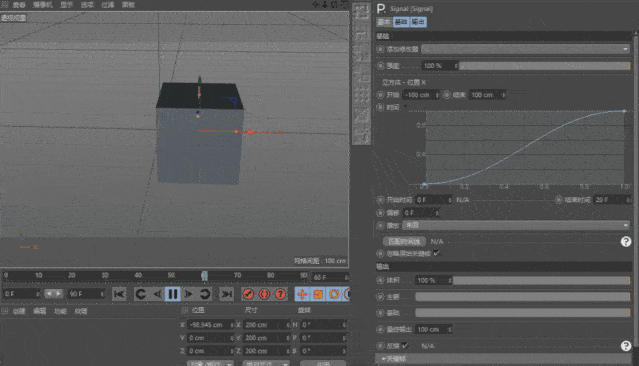Click the empty slider below output 100 % slider
639x366 pixels.
[x=523, y=297]
